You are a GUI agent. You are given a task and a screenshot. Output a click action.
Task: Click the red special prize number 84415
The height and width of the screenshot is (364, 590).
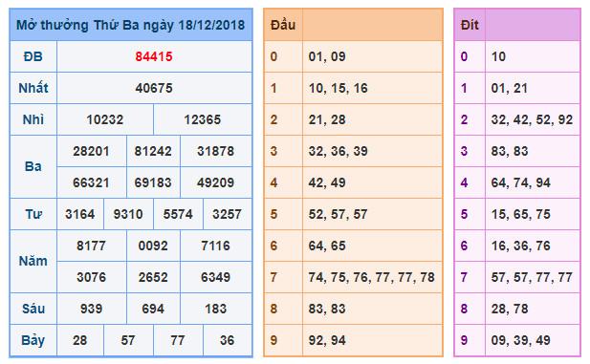[x=154, y=56]
